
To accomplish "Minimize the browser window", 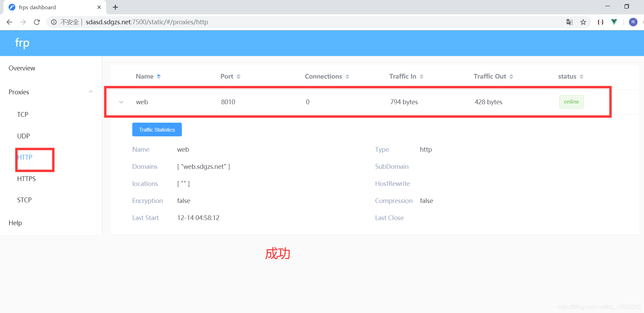I will click(607, 6).
